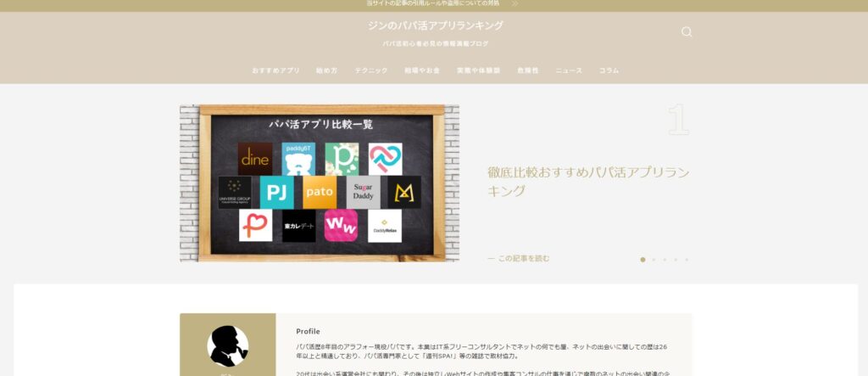The width and height of the screenshot is (868, 376).
Task: Click the orange-pink P ribbon app logo
Action: point(255,226)
